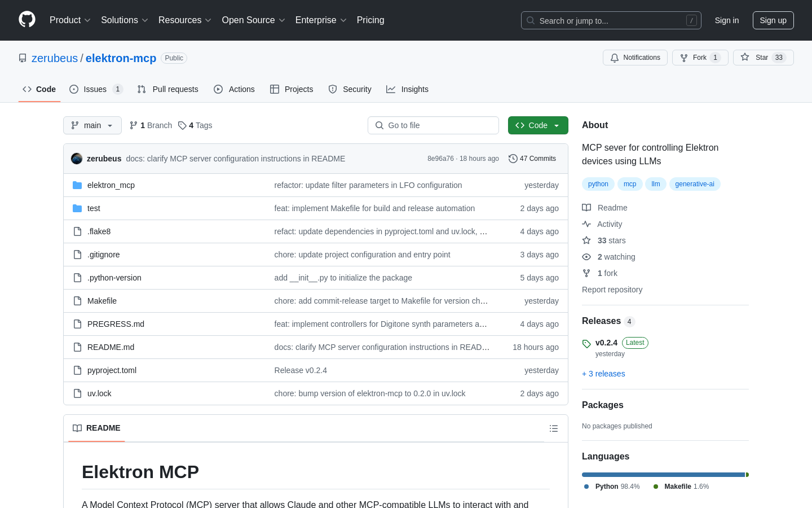Viewport: 812px width, 508px height.
Task: Open the + 3 releases link
Action: coord(603,374)
